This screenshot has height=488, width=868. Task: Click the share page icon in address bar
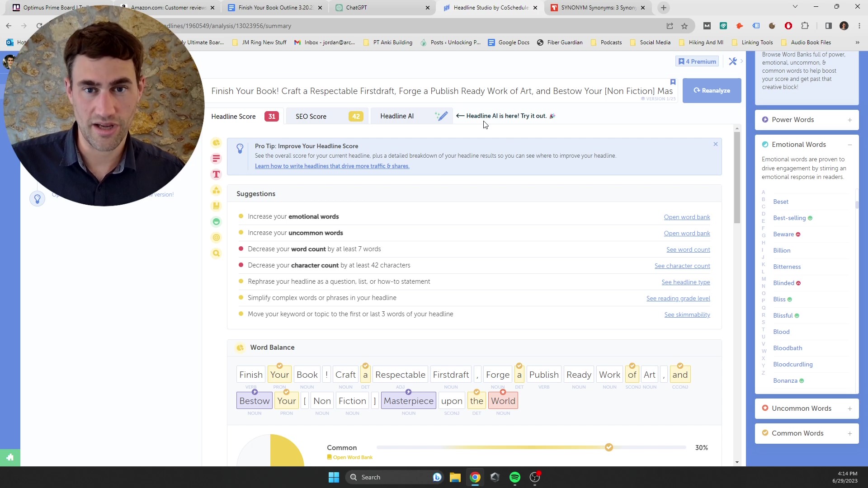670,26
